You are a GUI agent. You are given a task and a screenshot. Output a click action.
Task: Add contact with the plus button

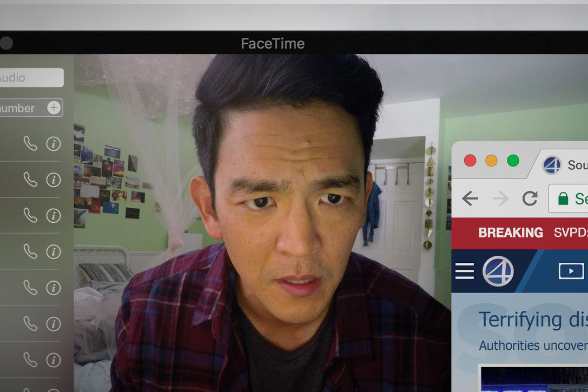coord(54,108)
